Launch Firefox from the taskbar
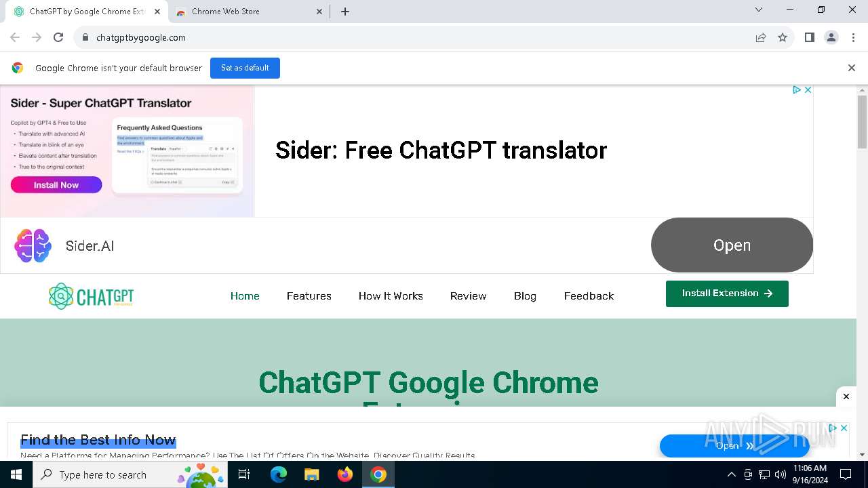Image resolution: width=868 pixels, height=488 pixels. point(345,474)
